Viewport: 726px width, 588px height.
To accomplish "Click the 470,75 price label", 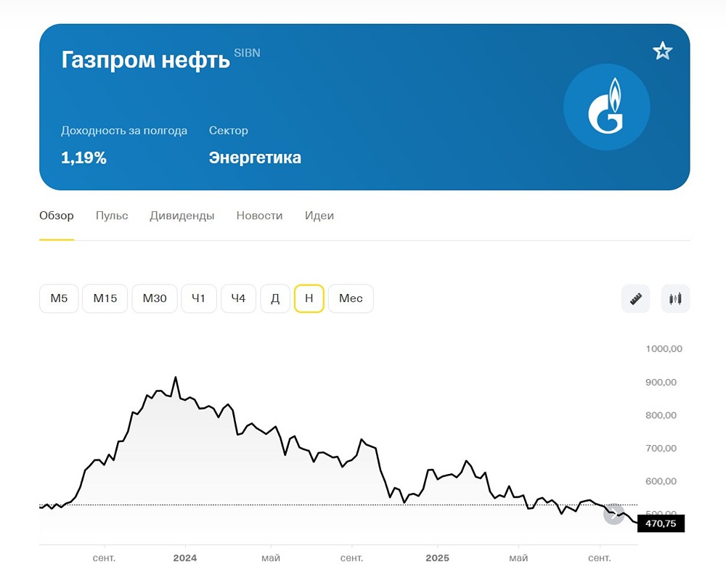I will tap(660, 523).
